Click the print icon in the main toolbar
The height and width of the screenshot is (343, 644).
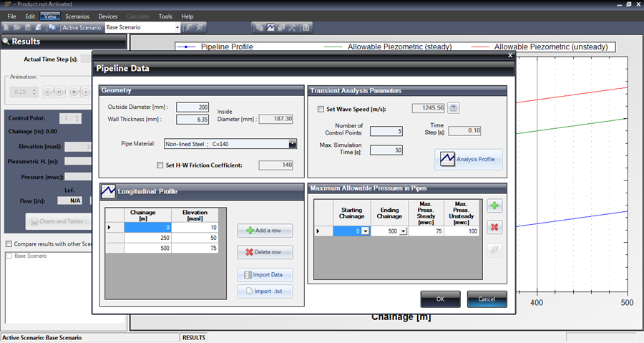pyautogui.click(x=41, y=27)
